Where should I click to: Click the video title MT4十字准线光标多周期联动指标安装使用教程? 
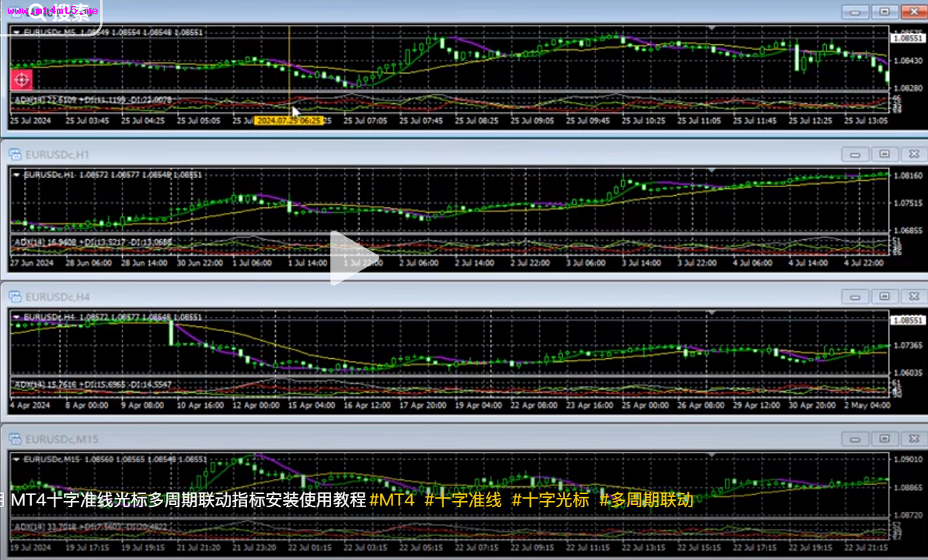(x=188, y=499)
